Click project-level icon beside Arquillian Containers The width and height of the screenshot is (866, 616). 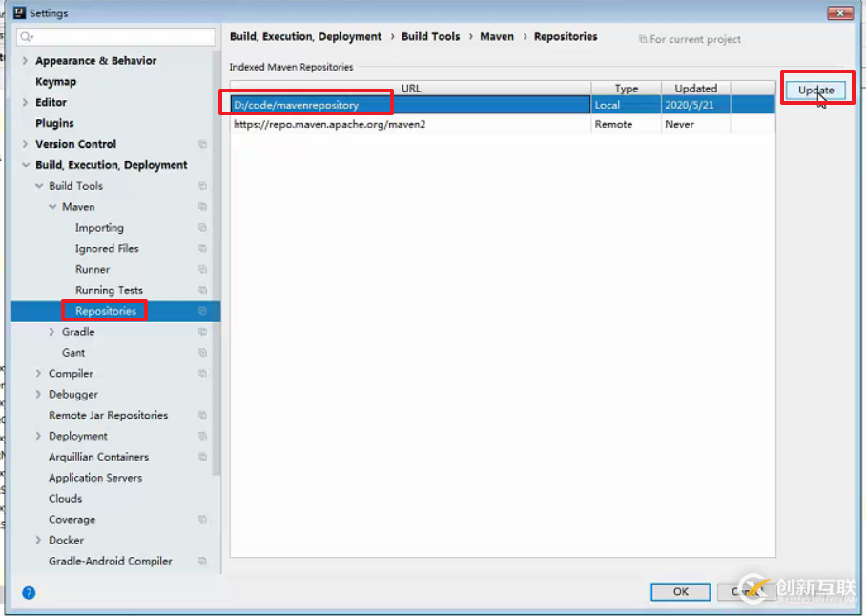(x=203, y=457)
